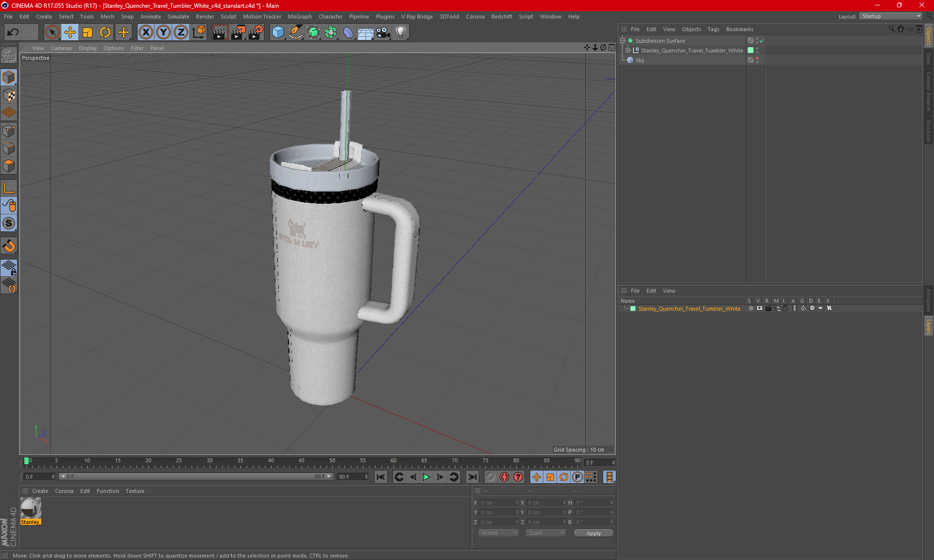This screenshot has height=560, width=934.
Task: Toggle layer View visibility icon
Action: click(759, 308)
